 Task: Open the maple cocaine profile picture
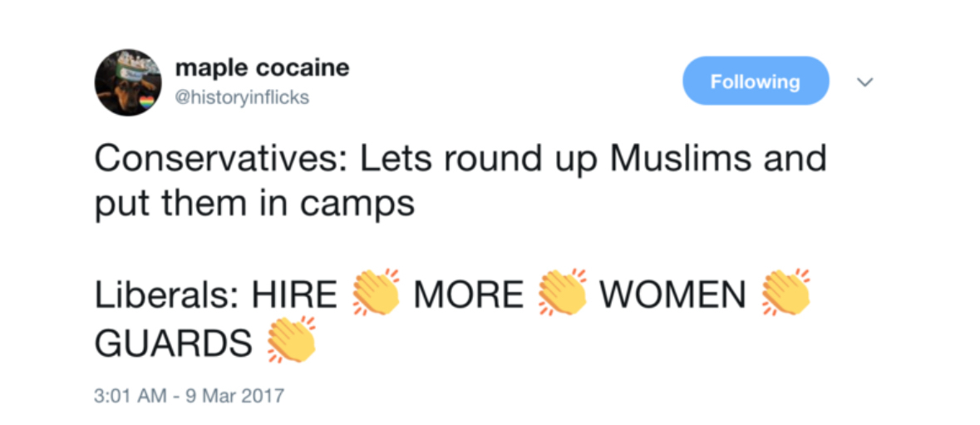127,82
